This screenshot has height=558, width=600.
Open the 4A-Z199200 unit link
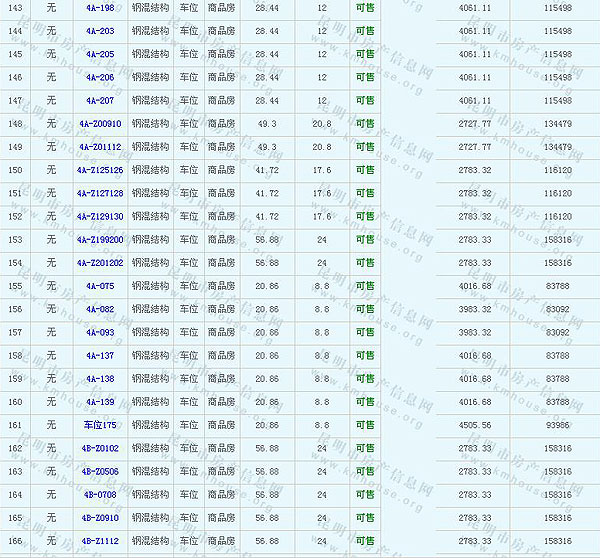(x=100, y=240)
